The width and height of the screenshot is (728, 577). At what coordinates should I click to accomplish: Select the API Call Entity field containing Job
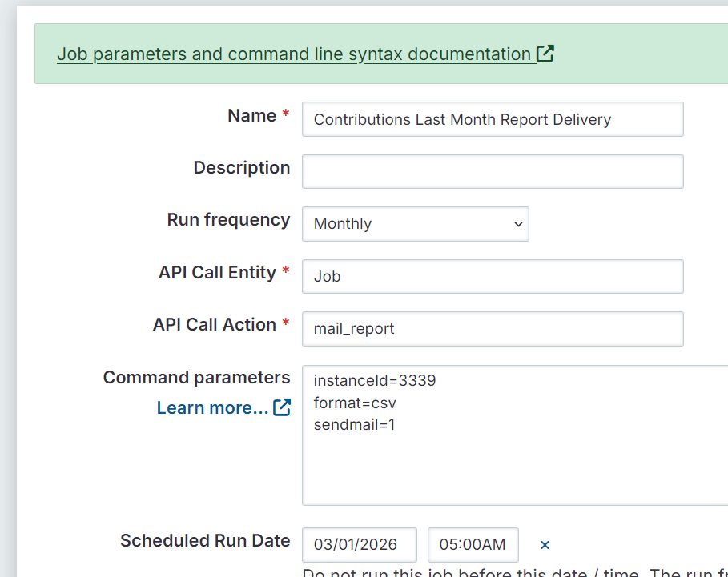coord(492,277)
